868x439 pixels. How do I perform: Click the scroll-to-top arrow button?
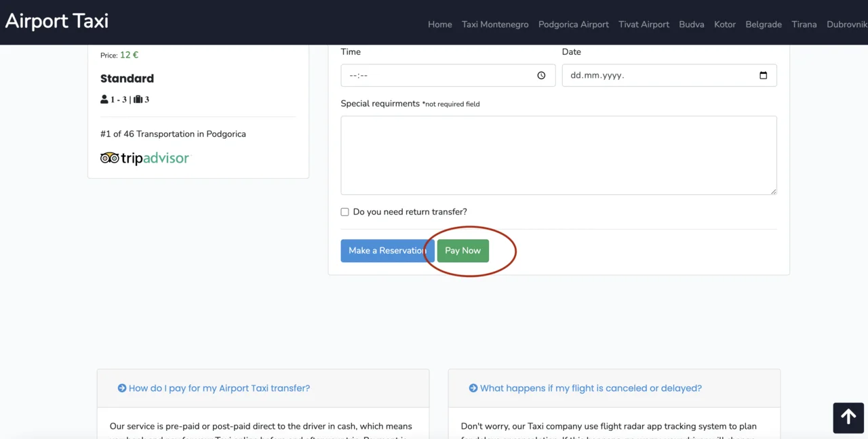tap(848, 418)
